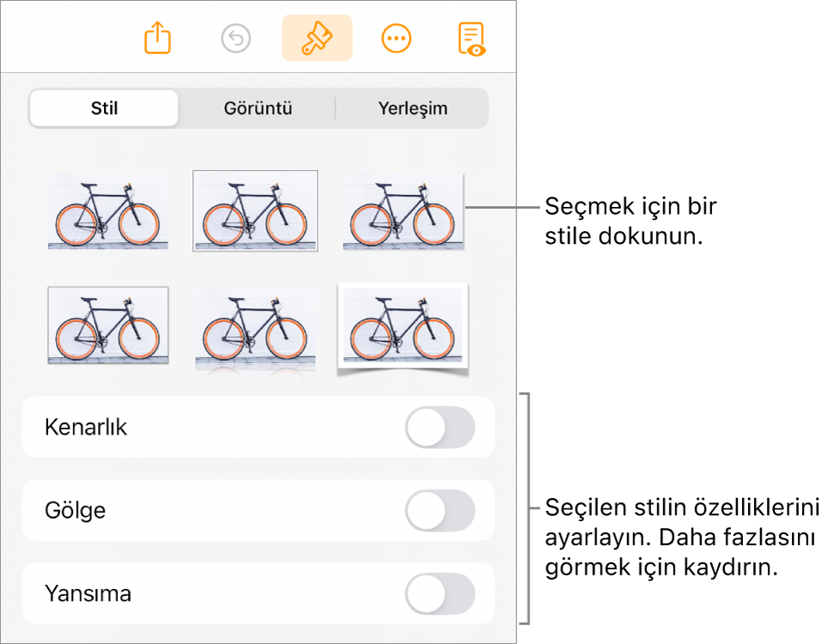Image resolution: width=828 pixels, height=644 pixels.
Task: Open the Görüntü tab
Action: [258, 108]
